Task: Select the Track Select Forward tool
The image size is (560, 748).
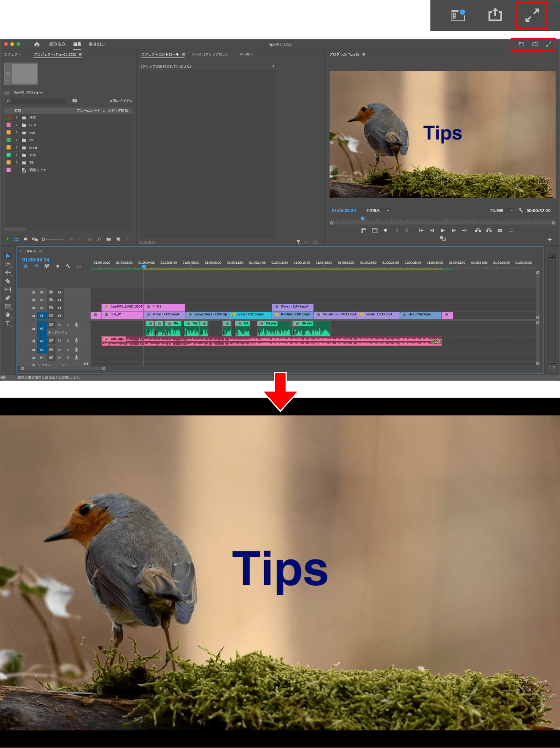Action: [8, 264]
